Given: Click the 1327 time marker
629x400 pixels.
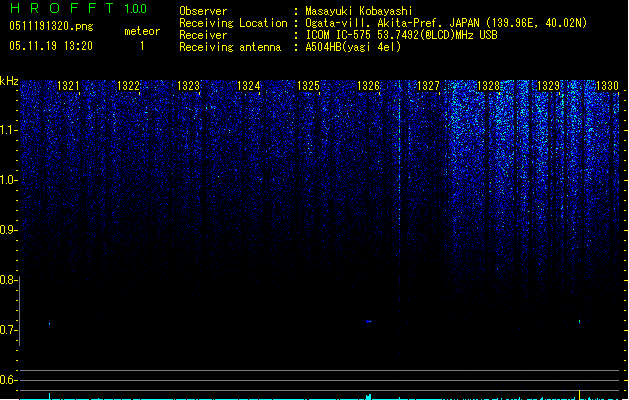Looking at the screenshot, I should click(x=428, y=85).
